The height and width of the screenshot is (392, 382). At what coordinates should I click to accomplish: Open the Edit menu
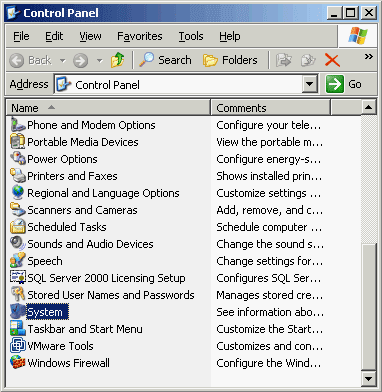pyautogui.click(x=54, y=36)
